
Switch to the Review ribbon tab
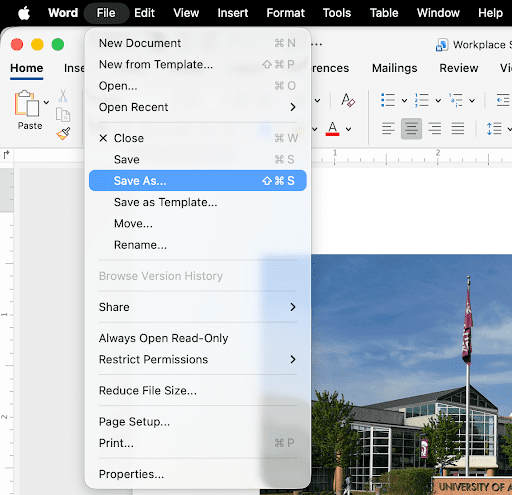tap(459, 68)
